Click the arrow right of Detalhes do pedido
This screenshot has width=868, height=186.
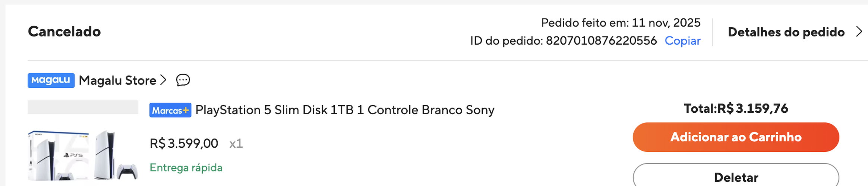[x=859, y=32]
